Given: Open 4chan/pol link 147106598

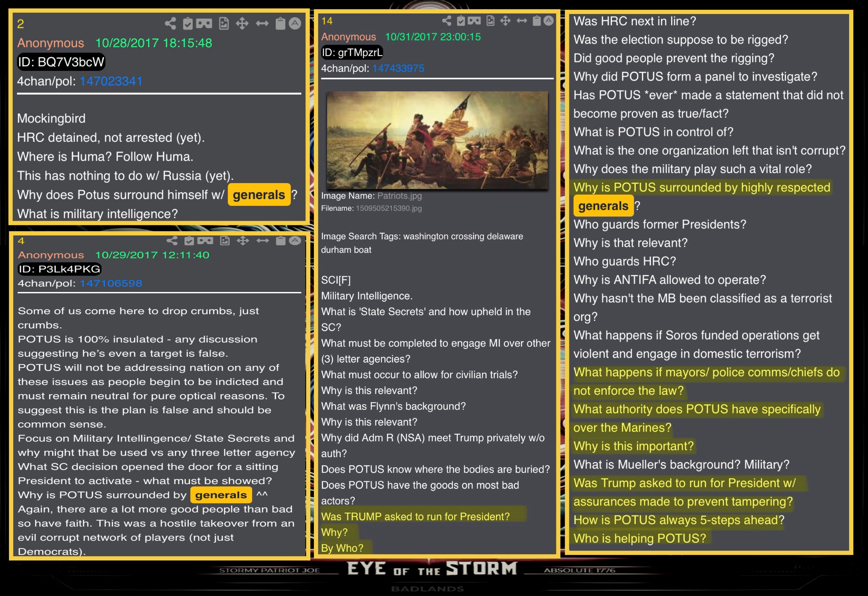Looking at the screenshot, I should coord(111,283).
